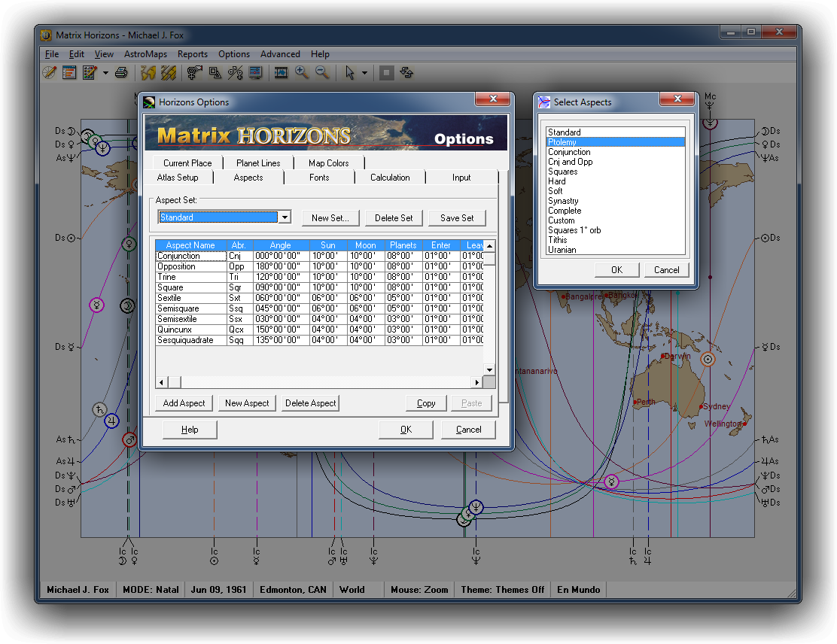This screenshot has height=644, width=837.
Task: Open the Options menu in menu bar
Action: point(234,54)
